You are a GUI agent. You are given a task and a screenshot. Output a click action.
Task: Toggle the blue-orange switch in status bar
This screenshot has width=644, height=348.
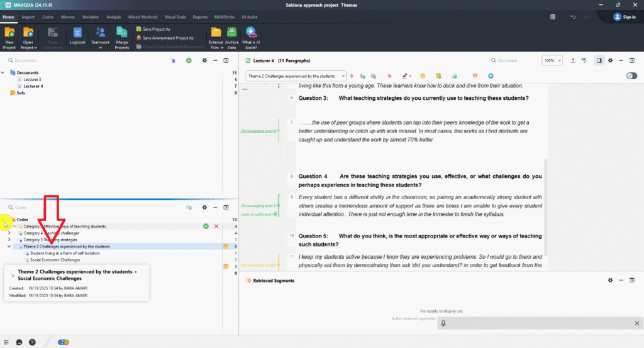pyautogui.click(x=64, y=342)
